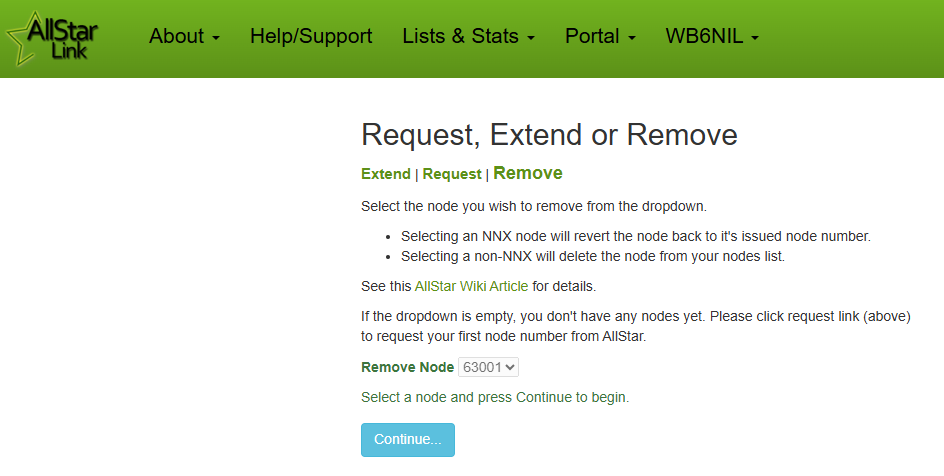Click the green Select a node status message
Screen dimensions: 944x476
point(495,397)
